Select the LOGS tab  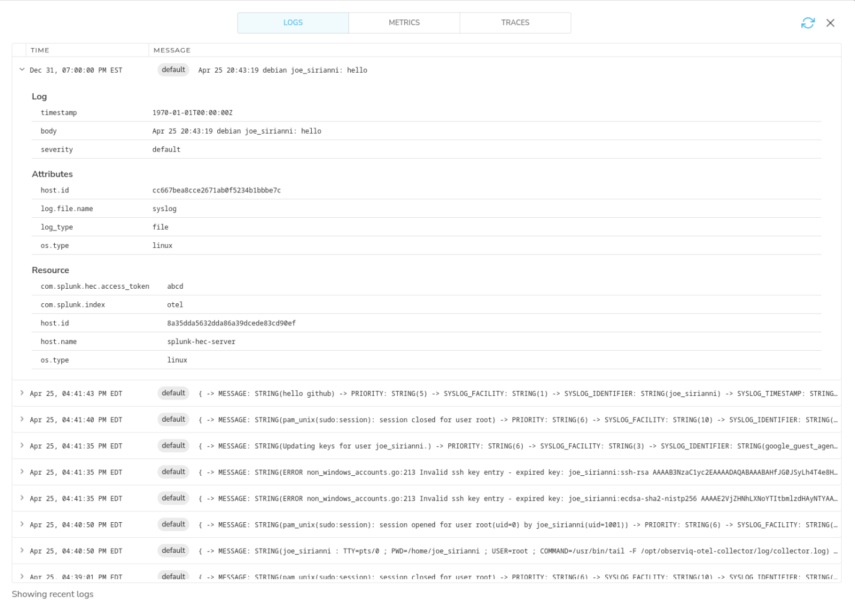293,22
